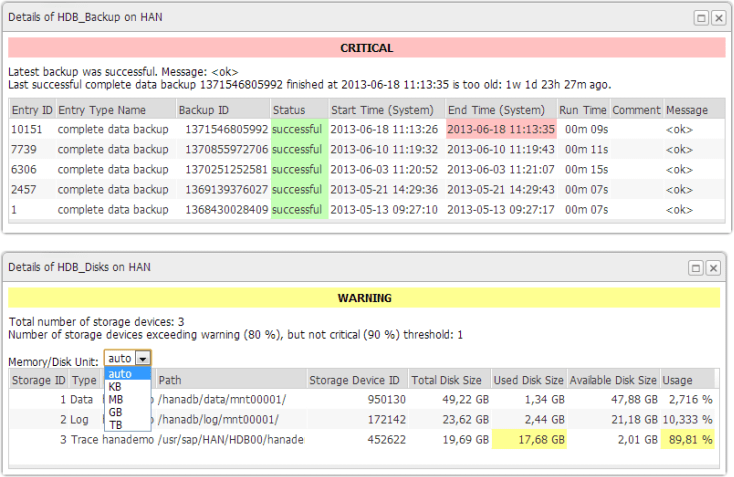Select the /hanadb/log/mnt00001/ disk row
This screenshot has width=734, height=477.
[218, 419]
